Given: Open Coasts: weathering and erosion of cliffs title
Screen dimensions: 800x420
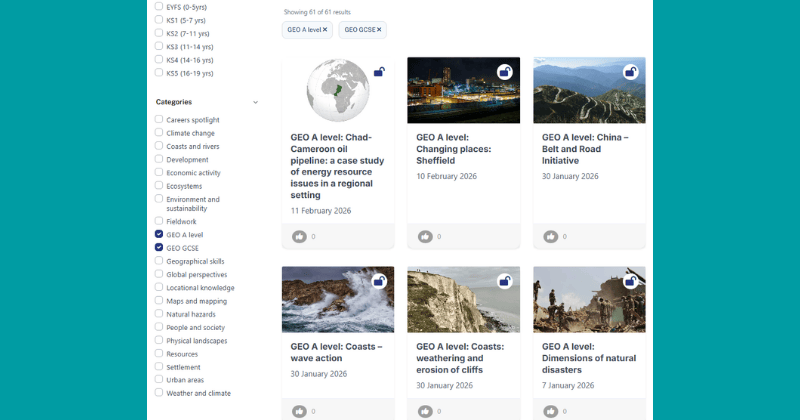Looking at the screenshot, I should point(460,358).
